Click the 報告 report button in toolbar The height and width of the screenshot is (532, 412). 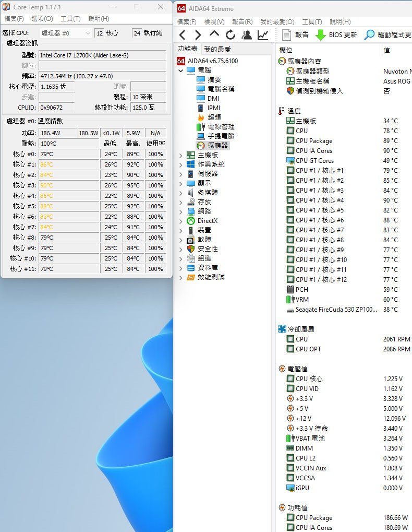[296, 34]
